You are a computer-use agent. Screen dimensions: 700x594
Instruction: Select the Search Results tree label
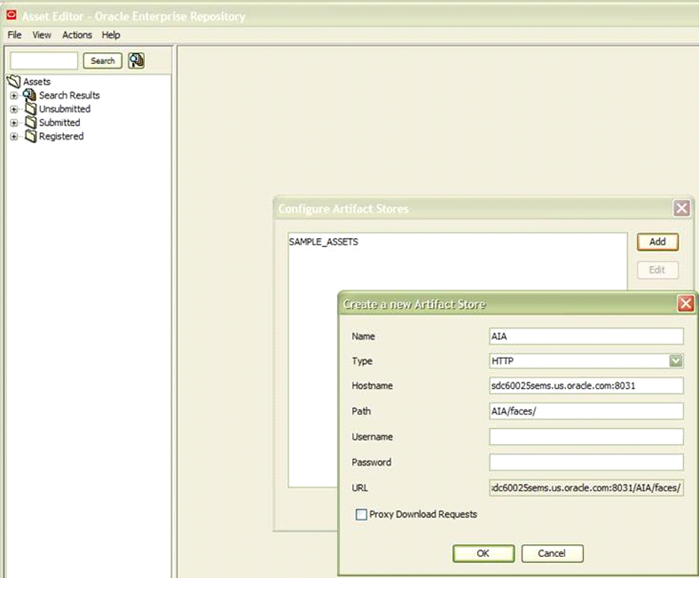(69, 95)
